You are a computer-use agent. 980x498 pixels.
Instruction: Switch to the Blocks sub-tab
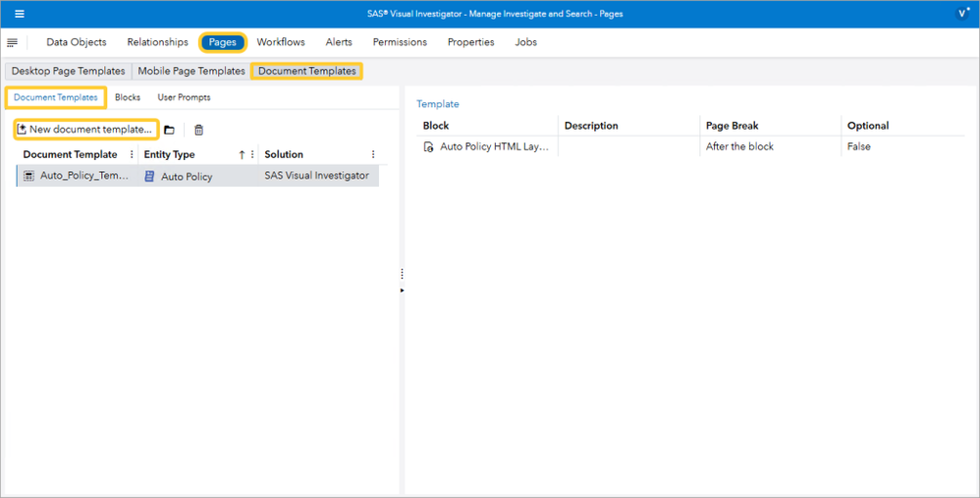(x=128, y=97)
